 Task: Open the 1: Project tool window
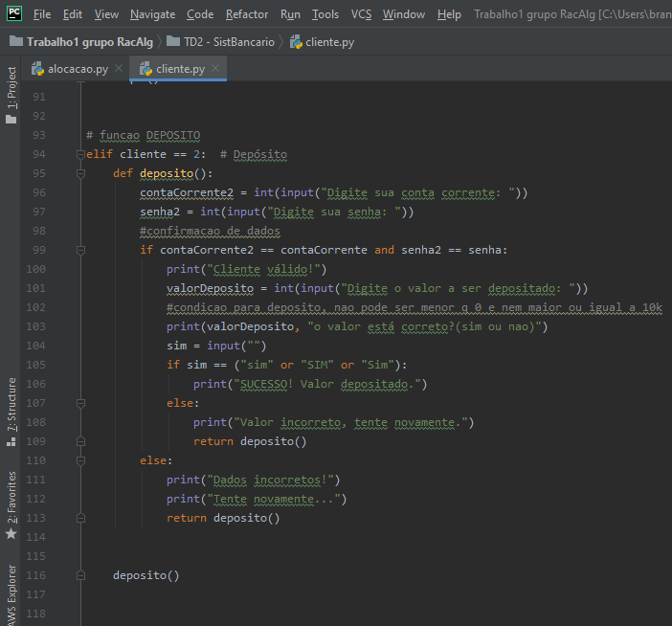11,88
